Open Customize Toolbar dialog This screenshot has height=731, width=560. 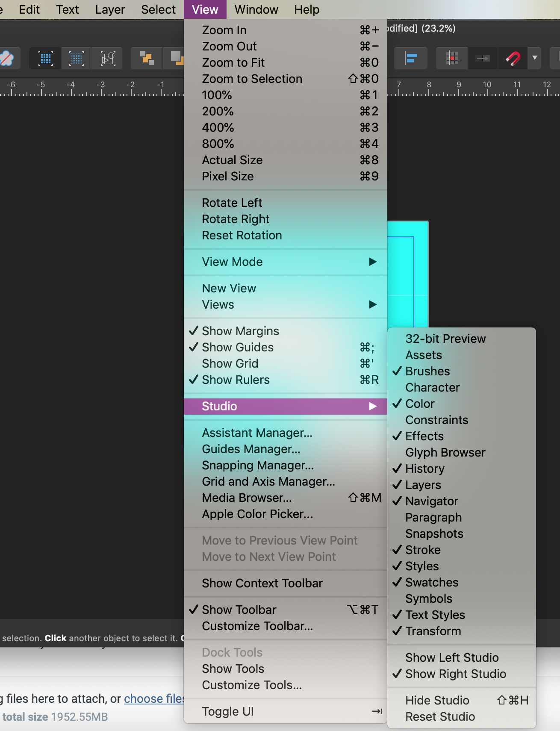click(x=286, y=626)
